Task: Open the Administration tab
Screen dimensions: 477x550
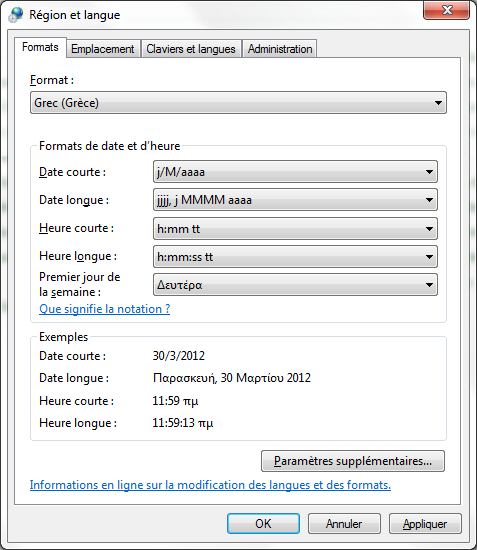Action: coord(280,49)
